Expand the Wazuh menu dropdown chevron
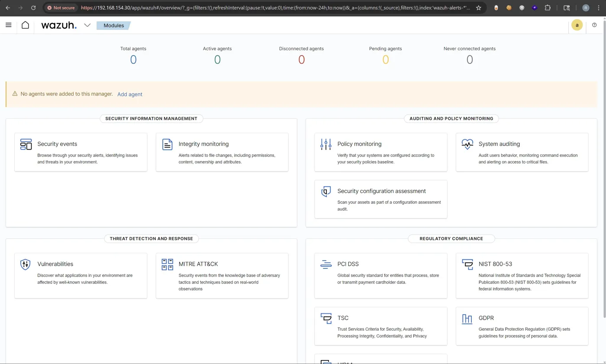This screenshot has width=606, height=364. [87, 25]
